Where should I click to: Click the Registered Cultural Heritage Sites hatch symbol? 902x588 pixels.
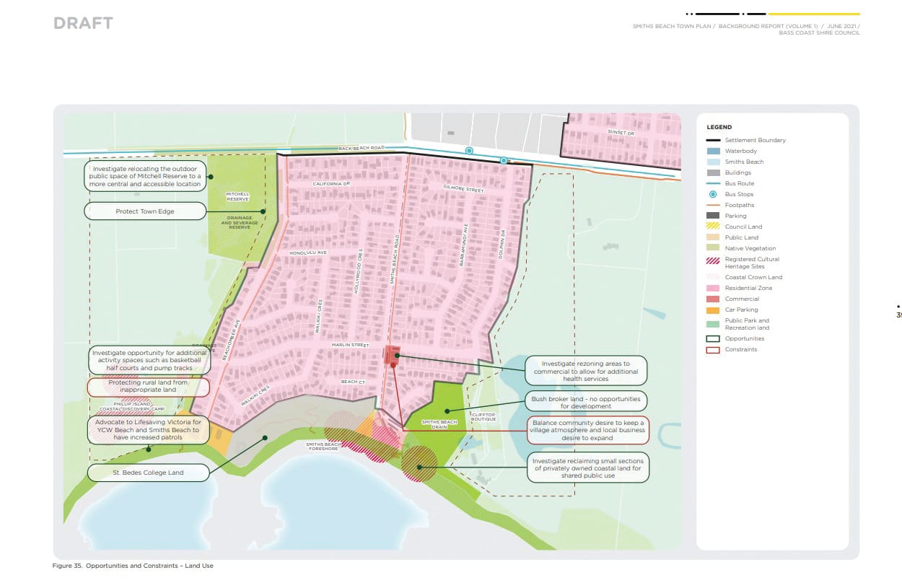[713, 260]
